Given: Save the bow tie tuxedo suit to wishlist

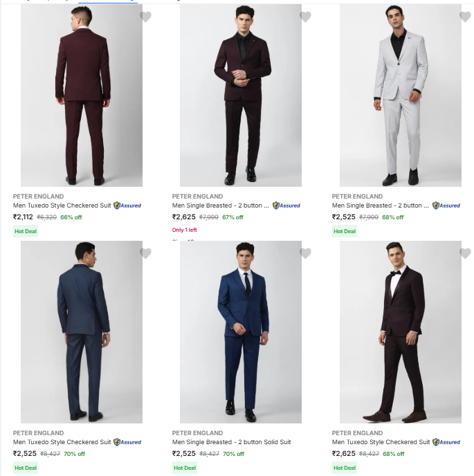Looking at the screenshot, I should coord(465,253).
